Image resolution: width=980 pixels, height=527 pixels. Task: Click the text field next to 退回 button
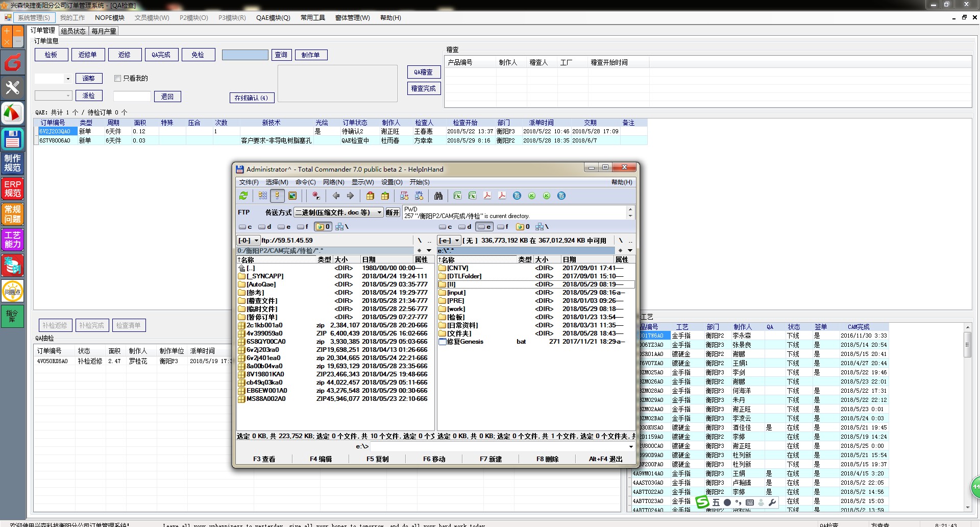pos(132,97)
